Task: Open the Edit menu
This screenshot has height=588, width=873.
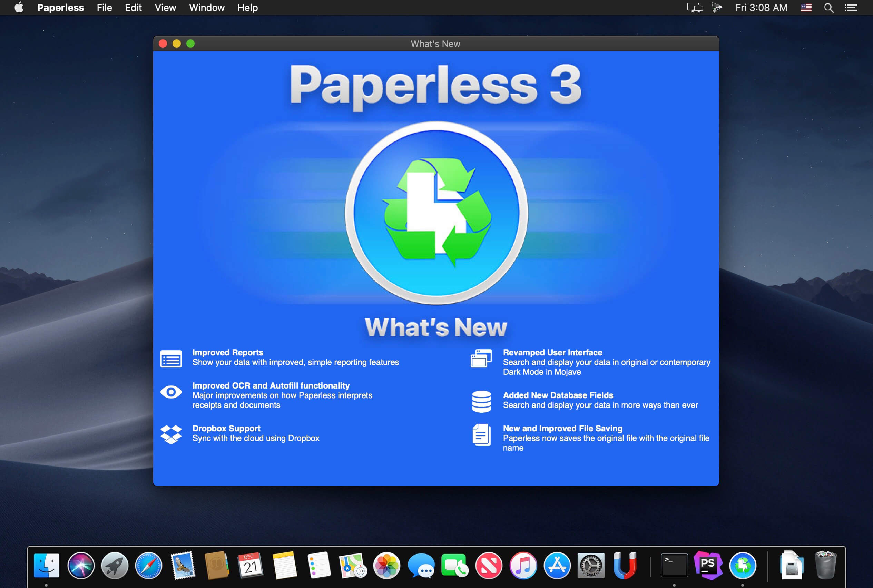Action: tap(133, 8)
